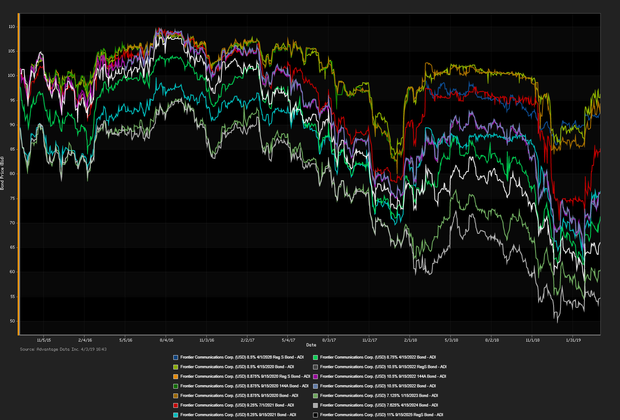
Task: Click the 50 price axis label
Action: (12, 321)
